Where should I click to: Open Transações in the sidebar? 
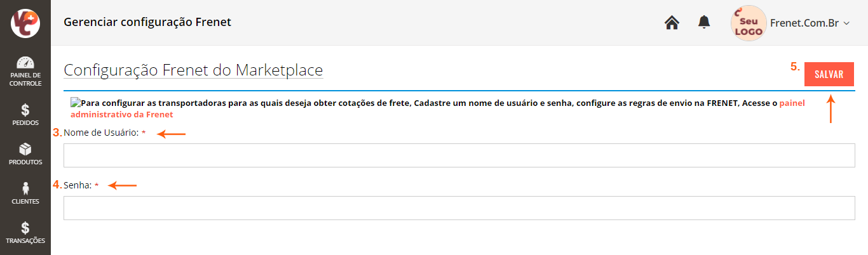25,228
